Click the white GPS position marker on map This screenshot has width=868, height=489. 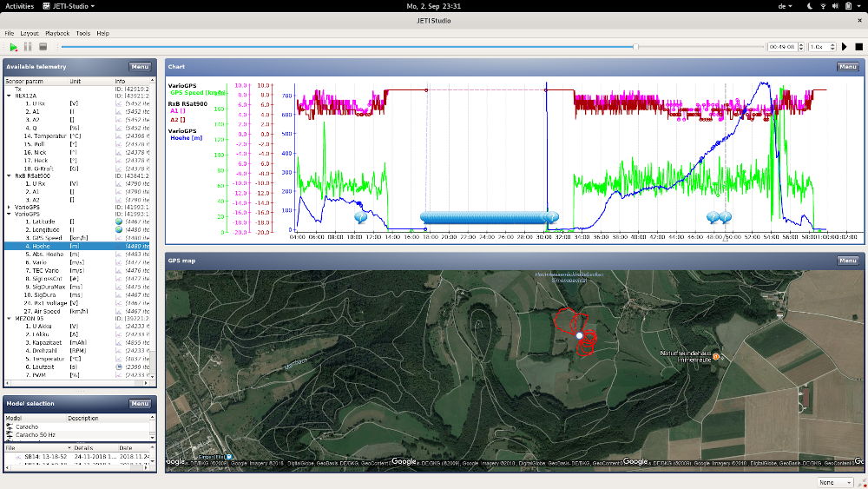(580, 335)
